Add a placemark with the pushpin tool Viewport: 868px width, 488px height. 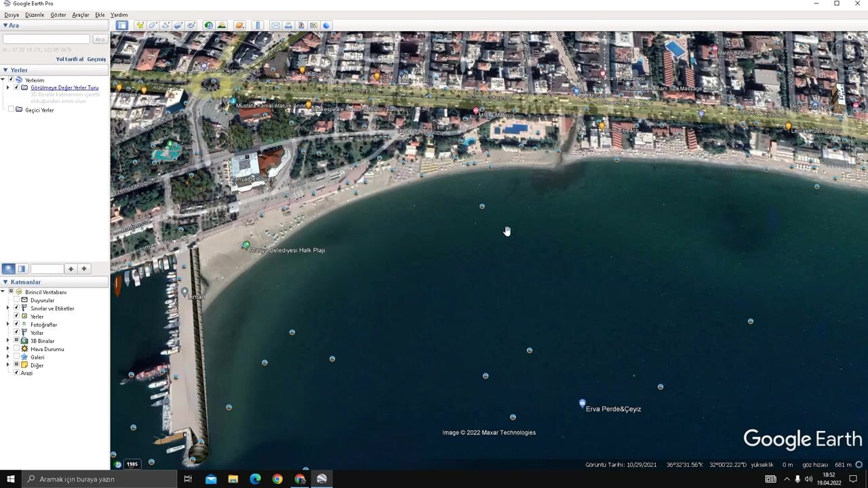pyautogui.click(x=140, y=25)
